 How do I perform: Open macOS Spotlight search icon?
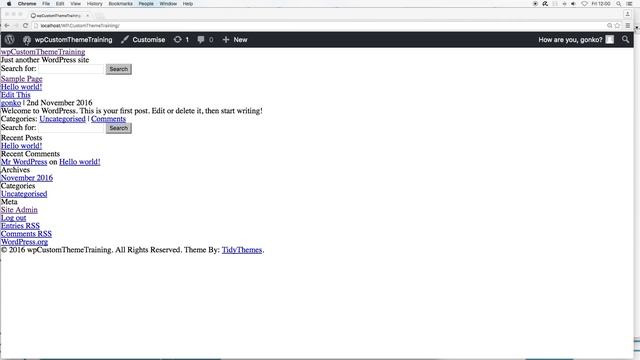pos(619,4)
